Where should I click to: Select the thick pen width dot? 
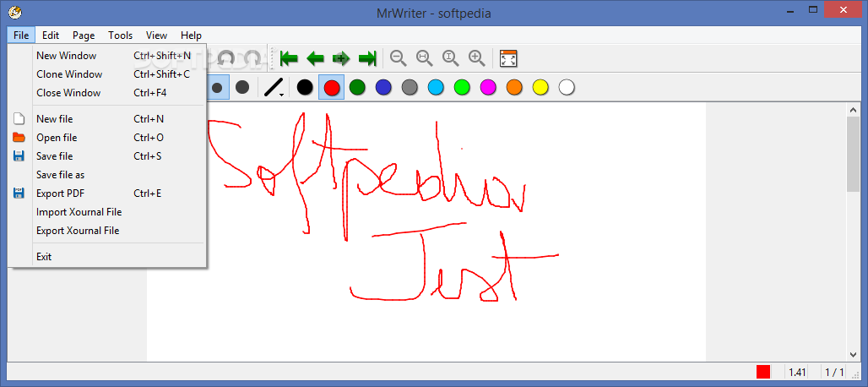click(242, 88)
